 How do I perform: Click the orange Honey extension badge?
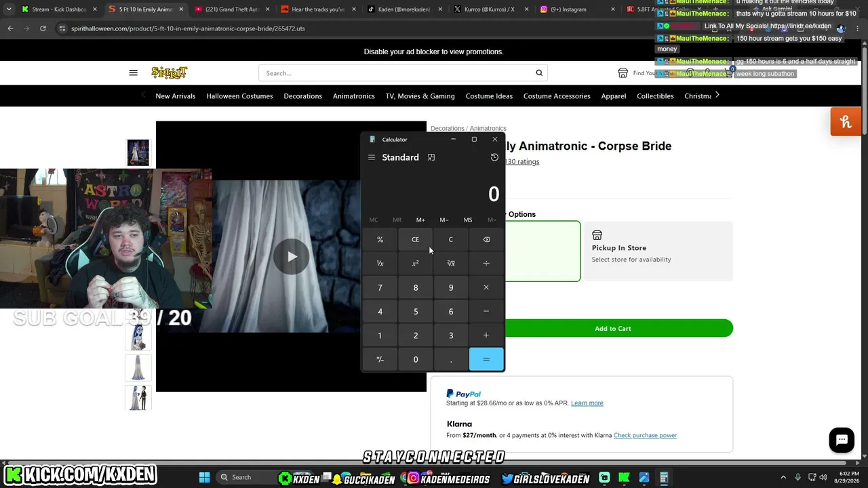click(x=845, y=122)
